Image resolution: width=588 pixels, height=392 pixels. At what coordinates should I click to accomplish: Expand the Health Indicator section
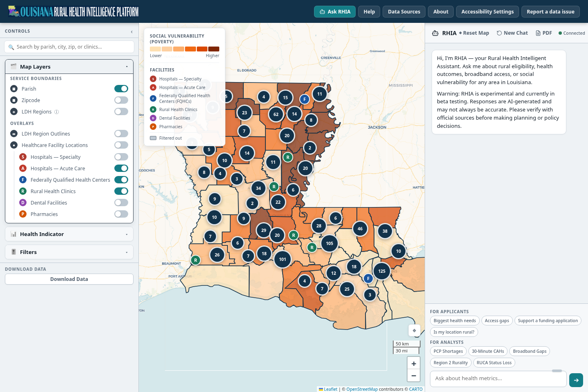[69, 234]
